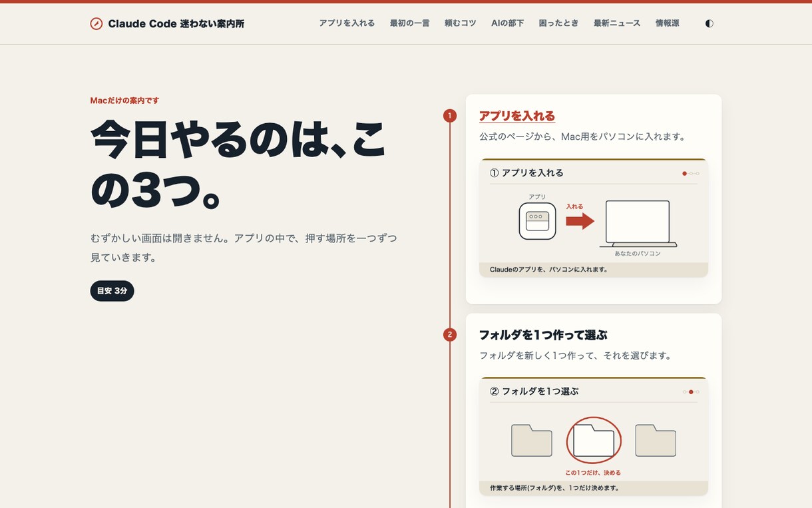Click the left folder icon in step 2
The image size is (812, 508).
[x=532, y=440]
